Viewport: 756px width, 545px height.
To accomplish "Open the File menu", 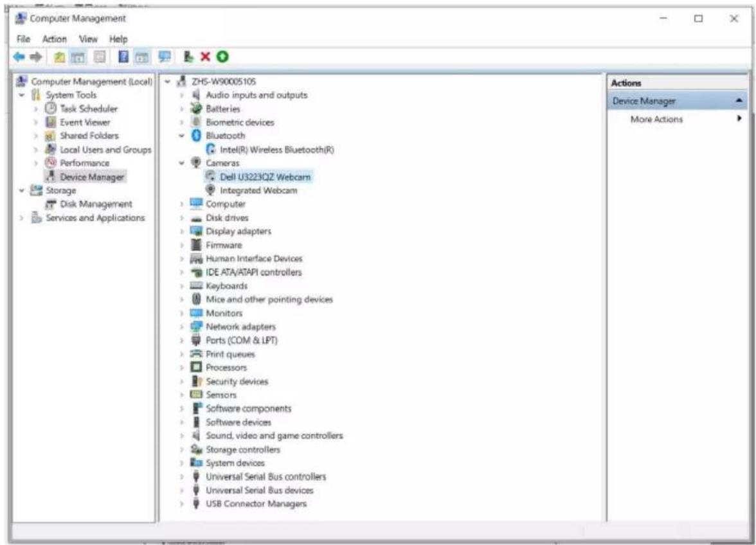I will pyautogui.click(x=23, y=39).
